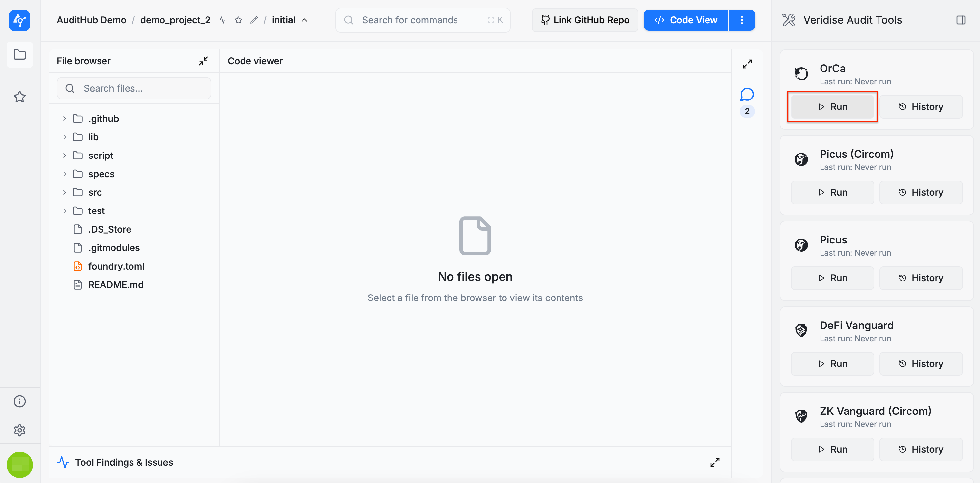Screen dimensions: 980x483
Task: Click the AuditHub logo icon
Action: [x=19, y=20]
